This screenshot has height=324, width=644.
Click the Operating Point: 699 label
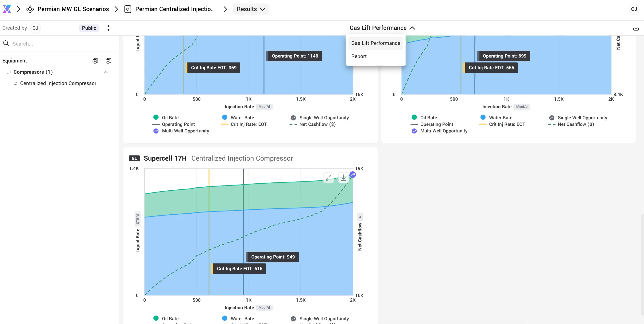tap(504, 56)
